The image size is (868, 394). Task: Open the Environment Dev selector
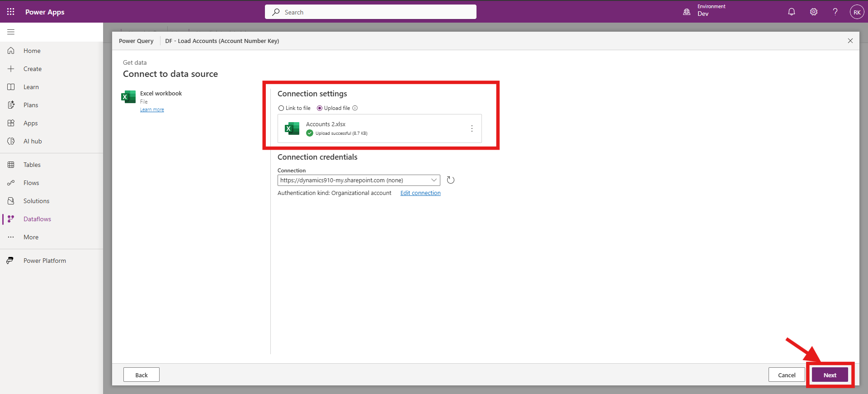click(x=704, y=11)
